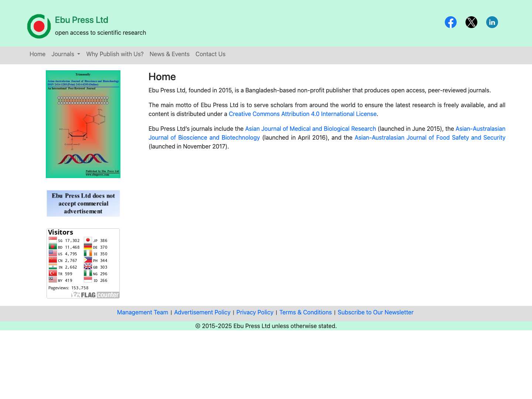Click the Asian Journal of Medical and Biological Research link
Viewport: 532px width, 399px height.
[x=310, y=129]
